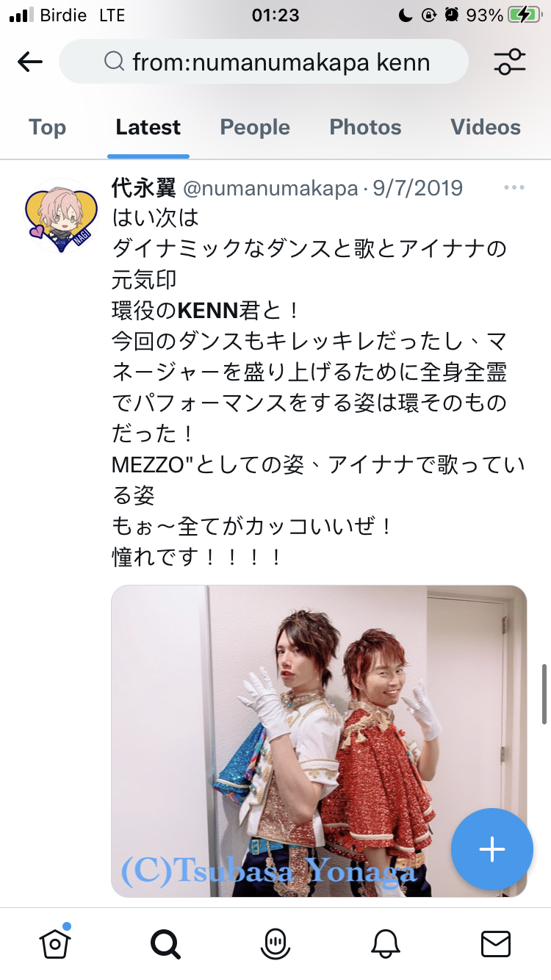The height and width of the screenshot is (980, 551).
Task: Tap the magnifier icon in search field
Action: point(115,62)
